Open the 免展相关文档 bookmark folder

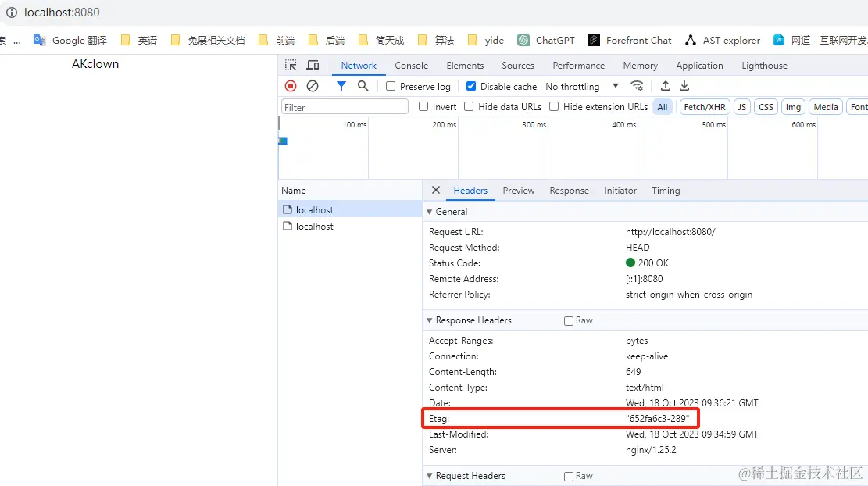click(x=208, y=40)
